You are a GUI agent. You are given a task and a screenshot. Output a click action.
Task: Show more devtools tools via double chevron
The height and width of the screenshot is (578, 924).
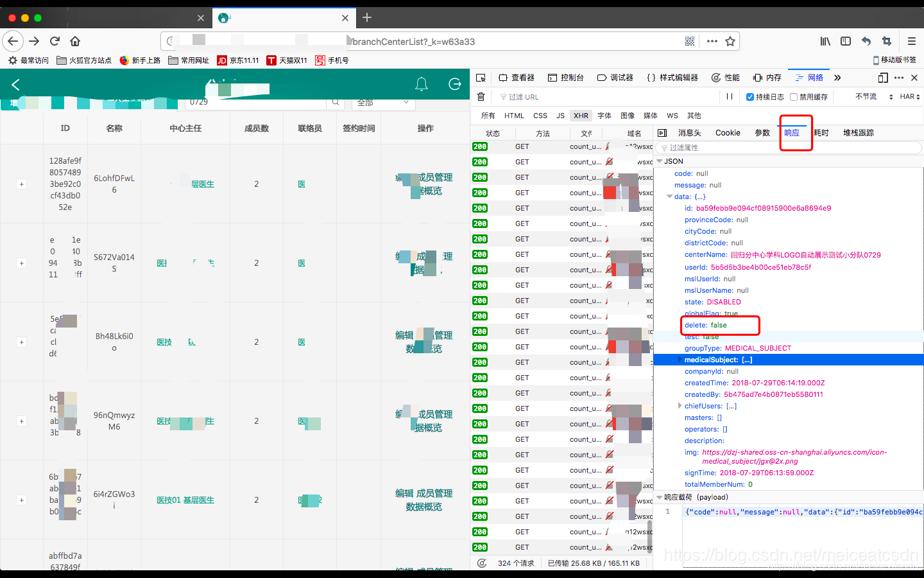click(837, 78)
